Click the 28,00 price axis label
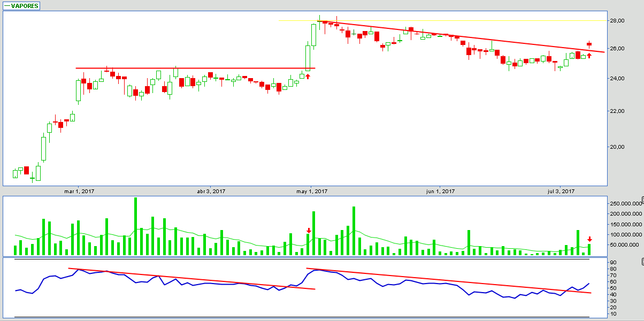The image size is (644, 321). tap(617, 20)
